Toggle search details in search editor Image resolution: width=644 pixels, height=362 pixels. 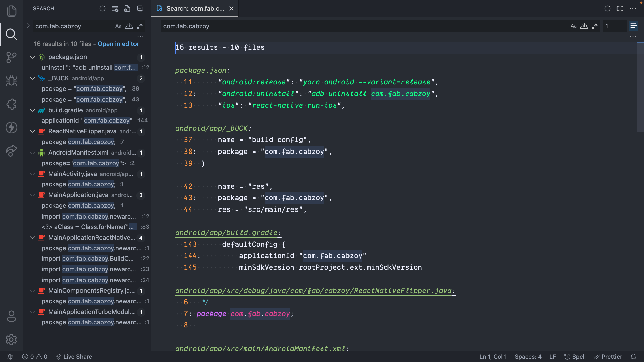633,36
